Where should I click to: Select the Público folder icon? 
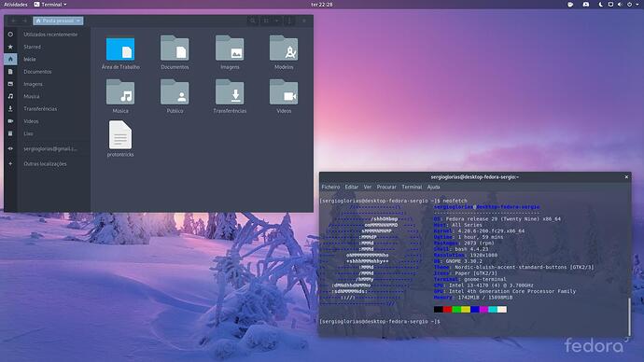175,92
